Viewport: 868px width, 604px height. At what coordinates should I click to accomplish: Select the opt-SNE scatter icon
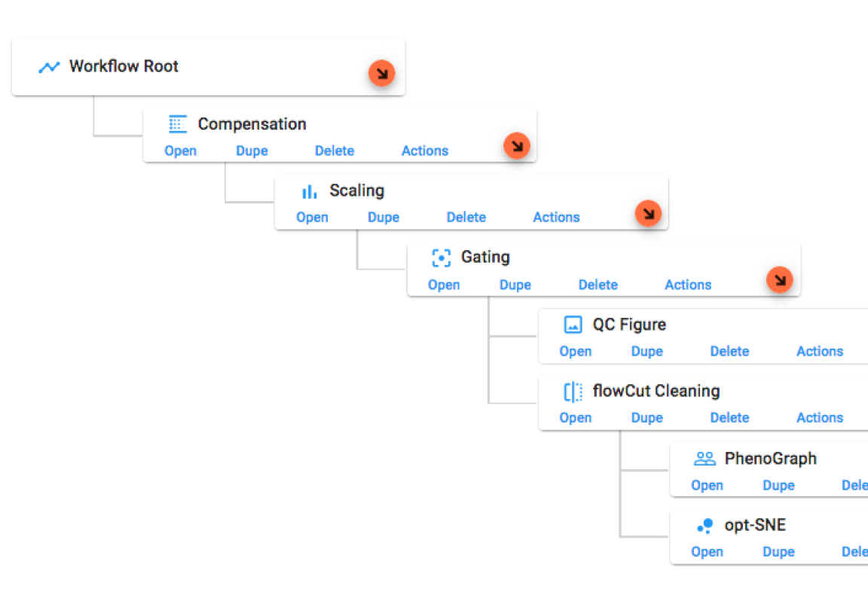click(704, 525)
